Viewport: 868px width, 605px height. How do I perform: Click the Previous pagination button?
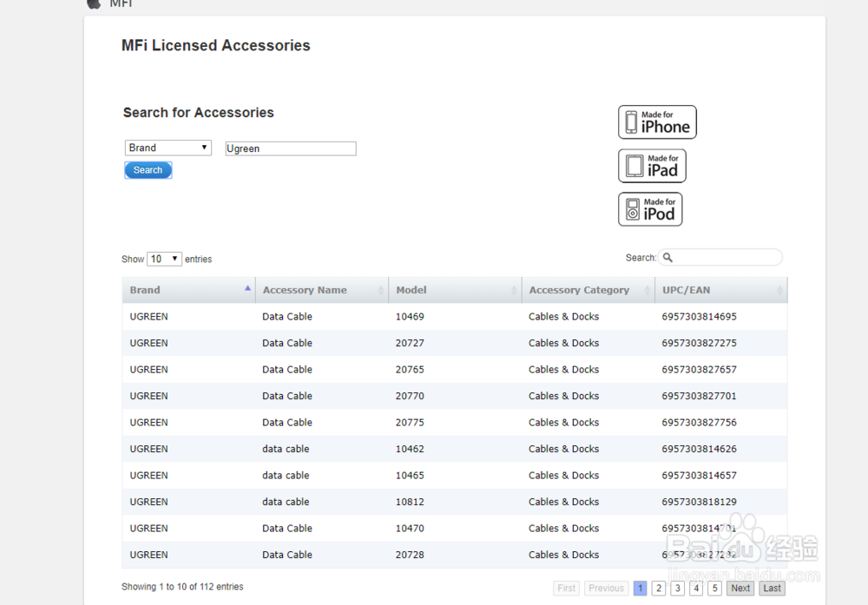[606, 588]
